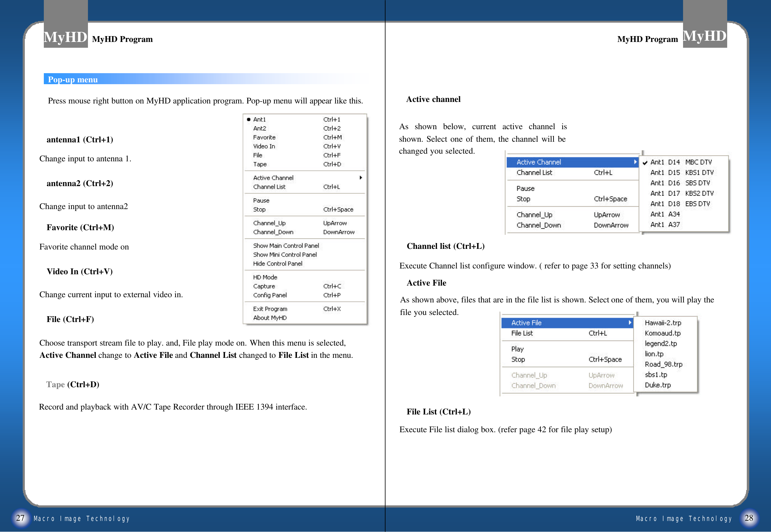Click the MyHD logo on the left page
Image resolution: width=771 pixels, height=532 pixels.
pyautogui.click(x=65, y=37)
